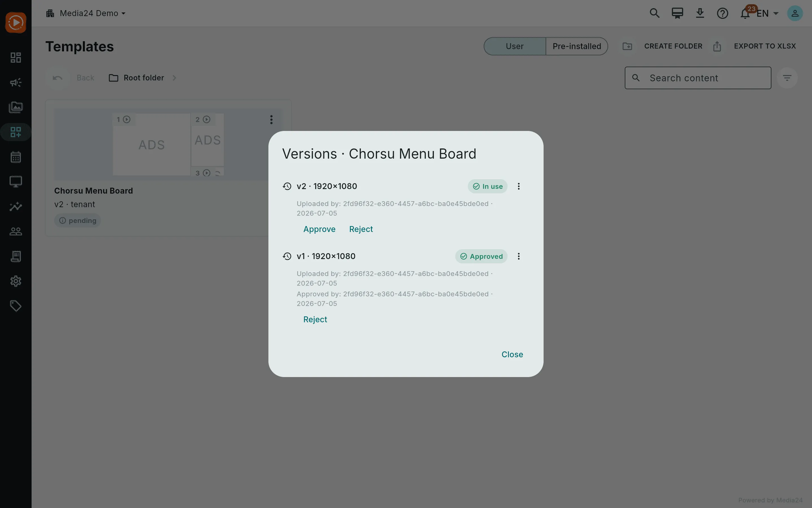Open the campaigns megaphone sidebar icon
Screen dimensions: 812x508
tap(16, 82)
